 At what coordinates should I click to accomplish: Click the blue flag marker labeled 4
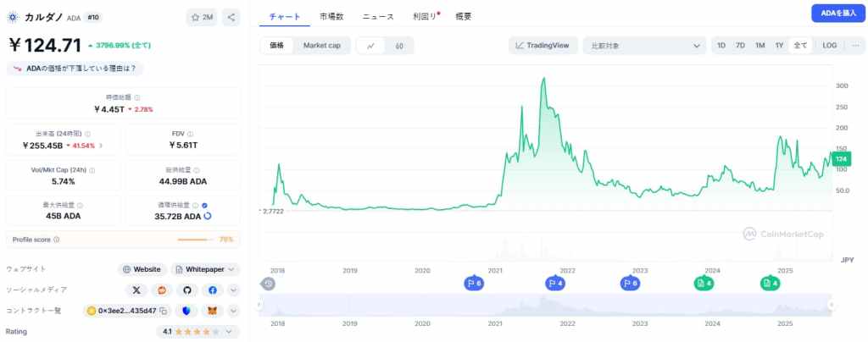[x=554, y=284]
